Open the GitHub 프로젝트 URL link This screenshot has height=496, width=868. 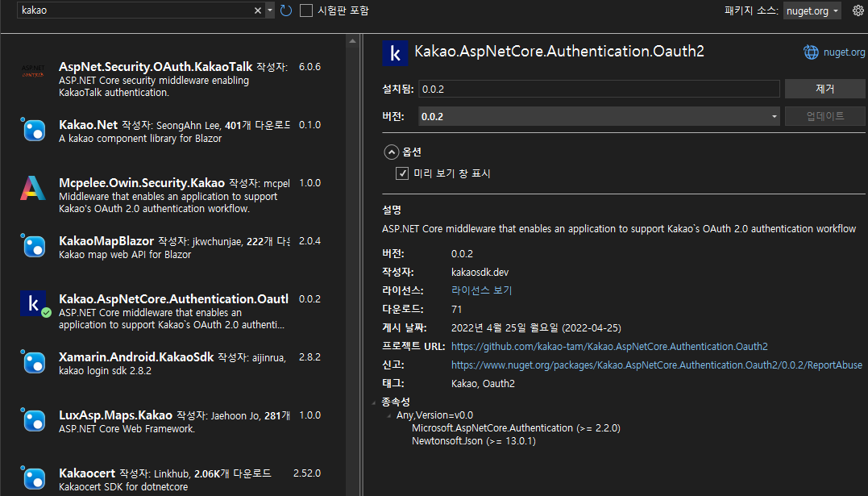tap(609, 346)
